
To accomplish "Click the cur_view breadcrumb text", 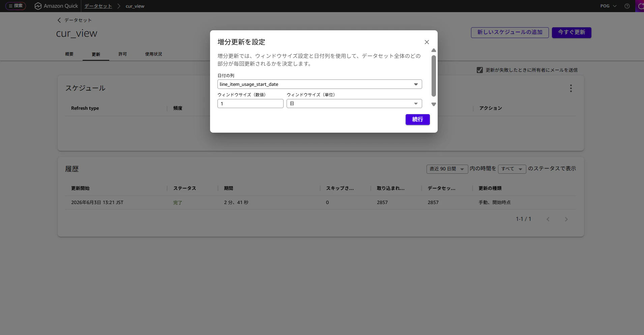I will 135,6.
